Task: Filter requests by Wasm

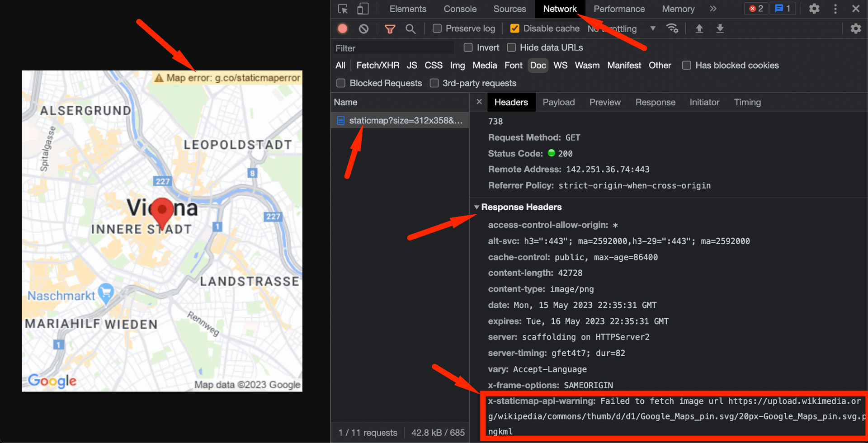Action: 587,66
